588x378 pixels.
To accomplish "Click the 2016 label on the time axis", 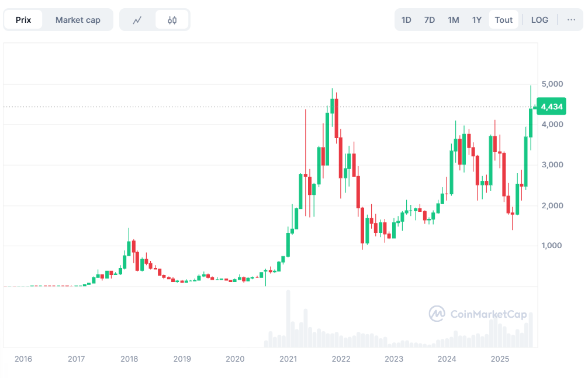I will (23, 359).
